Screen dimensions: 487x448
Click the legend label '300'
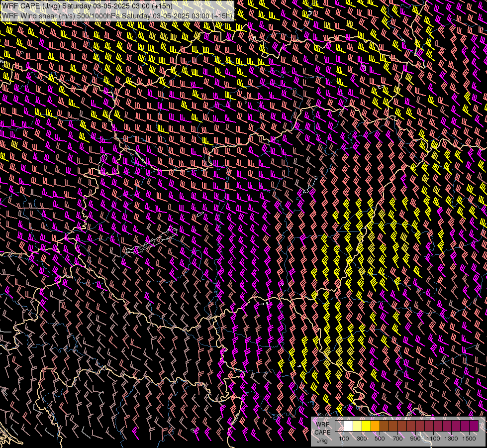tap(362, 439)
